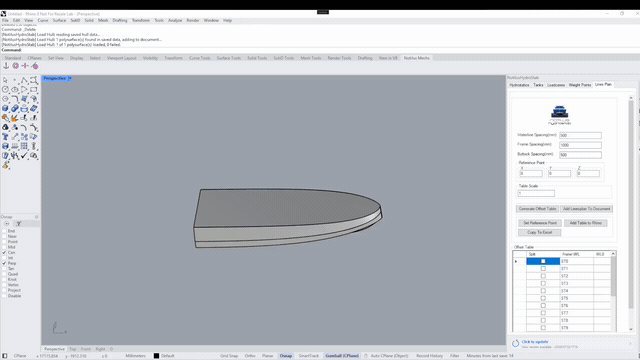
Task: Open the Perspective viewport dropdown arrow
Action: (x=70, y=78)
